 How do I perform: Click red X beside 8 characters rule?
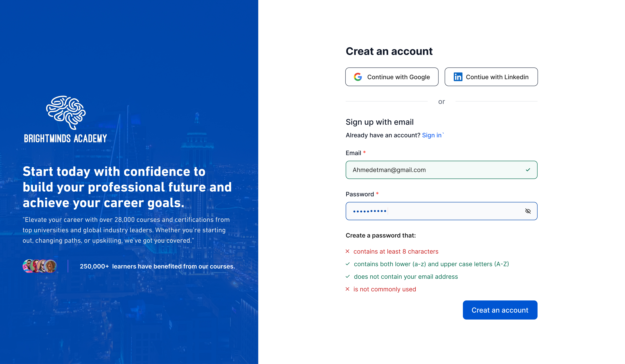pos(347,251)
